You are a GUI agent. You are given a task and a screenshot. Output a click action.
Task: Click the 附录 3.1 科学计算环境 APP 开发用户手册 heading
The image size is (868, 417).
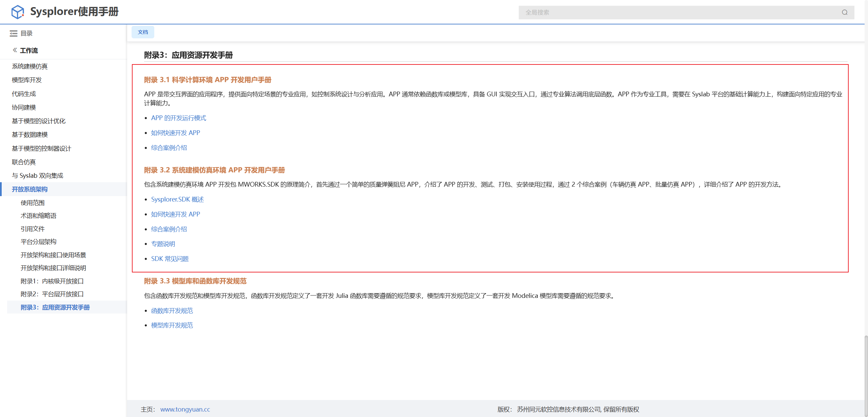pyautogui.click(x=208, y=80)
